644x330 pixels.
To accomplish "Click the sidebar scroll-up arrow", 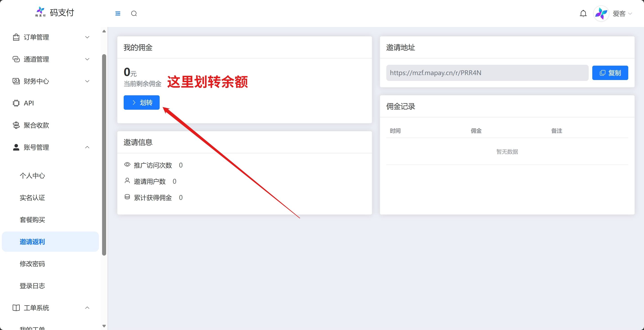I will (104, 31).
